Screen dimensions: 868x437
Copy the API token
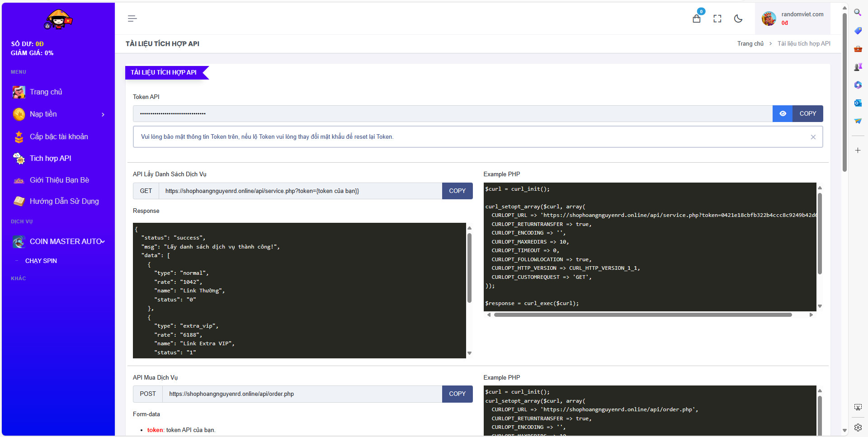coord(808,114)
